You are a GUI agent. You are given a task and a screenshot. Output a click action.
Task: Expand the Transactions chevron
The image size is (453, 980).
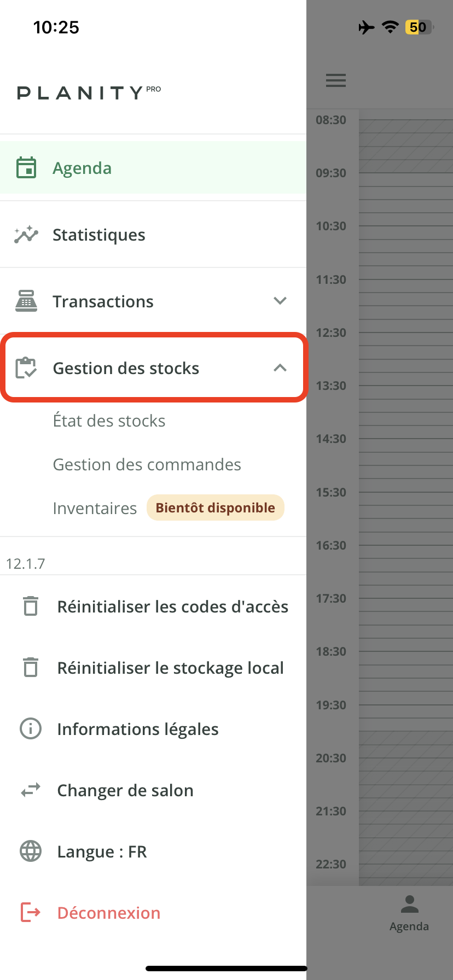click(280, 301)
